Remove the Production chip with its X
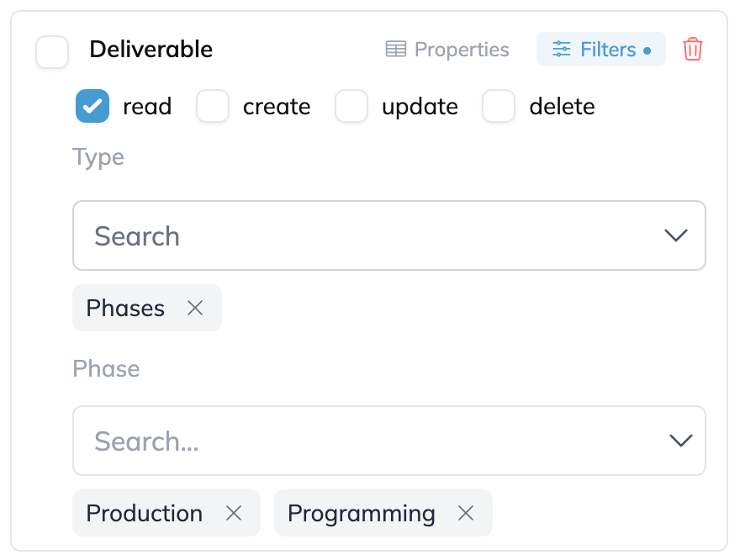Viewport: 745px width, 560px height. pos(233,513)
